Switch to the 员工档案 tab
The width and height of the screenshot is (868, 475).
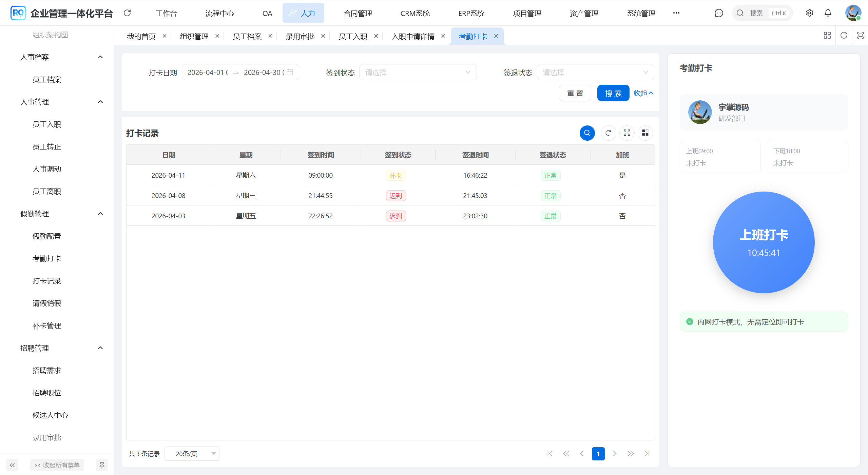point(247,36)
